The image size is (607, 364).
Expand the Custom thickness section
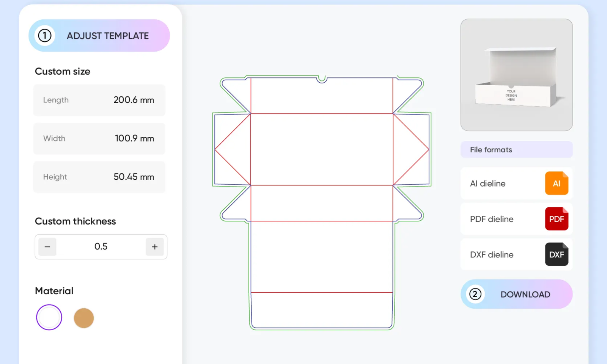[75, 221]
